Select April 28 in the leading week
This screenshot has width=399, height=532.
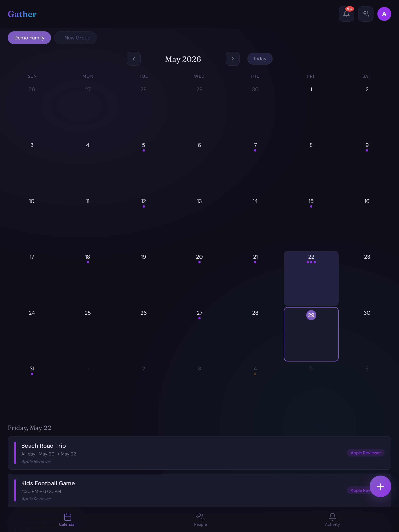pos(144,111)
